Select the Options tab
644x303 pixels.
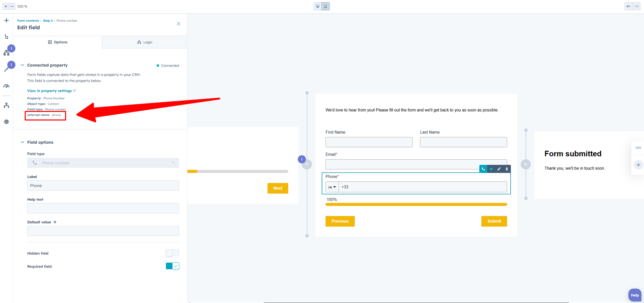pyautogui.click(x=58, y=42)
